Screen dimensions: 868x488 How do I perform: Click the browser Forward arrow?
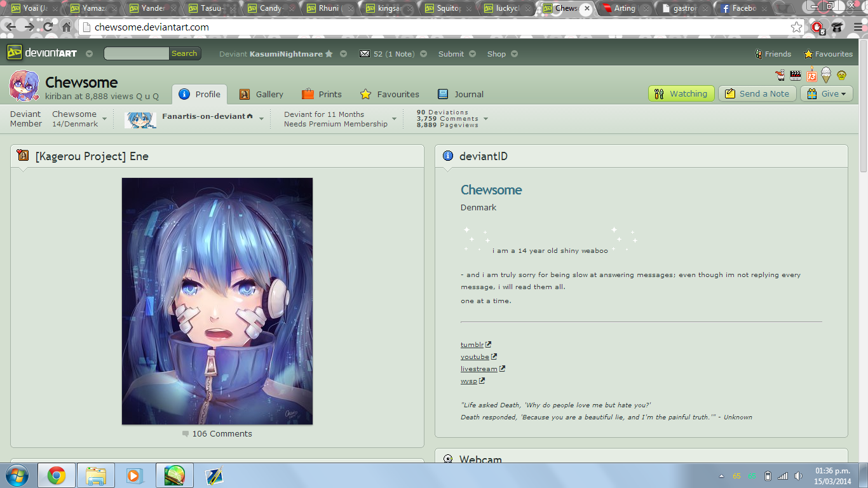(x=30, y=27)
